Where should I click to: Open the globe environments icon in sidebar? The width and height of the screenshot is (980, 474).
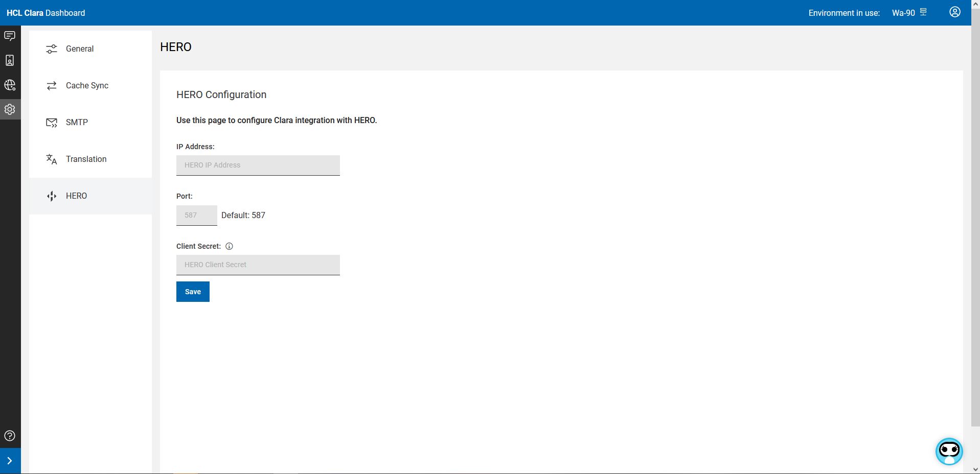[x=10, y=85]
